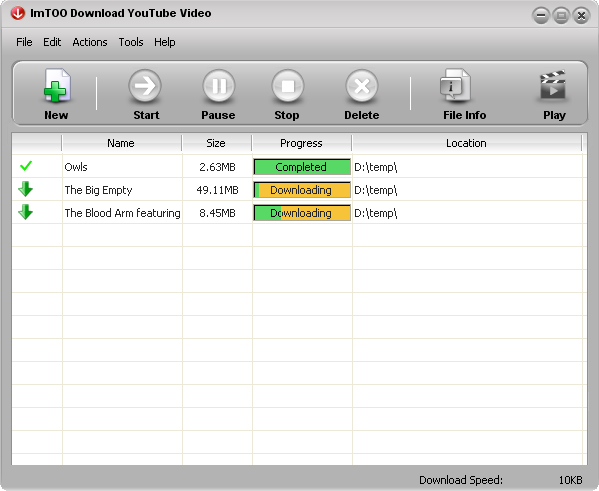
Task: Open the Actions menu
Action: click(x=90, y=42)
